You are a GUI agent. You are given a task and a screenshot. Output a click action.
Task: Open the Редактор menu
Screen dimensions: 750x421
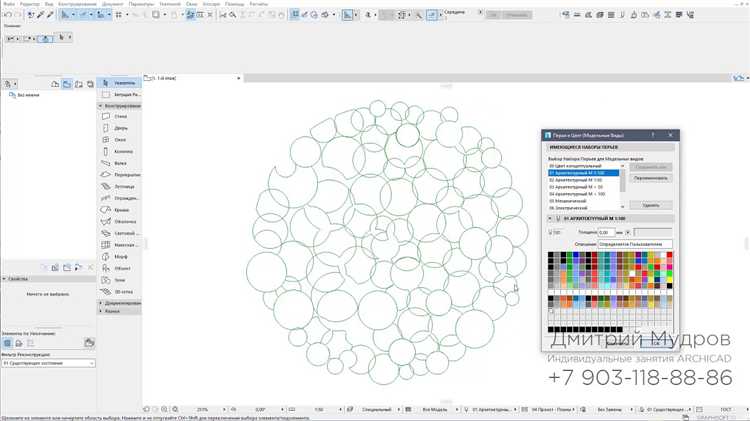pyautogui.click(x=30, y=4)
